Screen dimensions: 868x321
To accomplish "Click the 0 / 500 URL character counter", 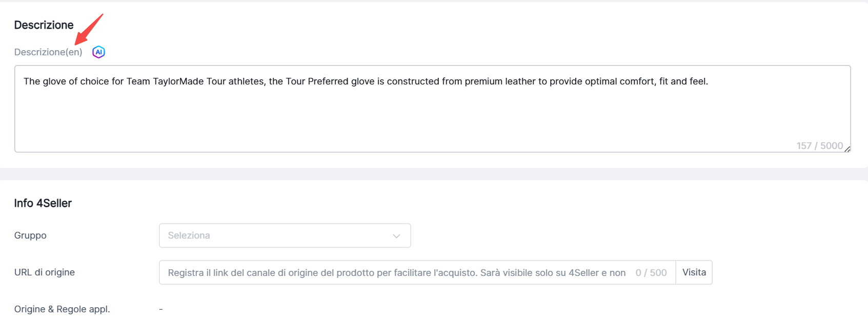I will click(x=651, y=273).
